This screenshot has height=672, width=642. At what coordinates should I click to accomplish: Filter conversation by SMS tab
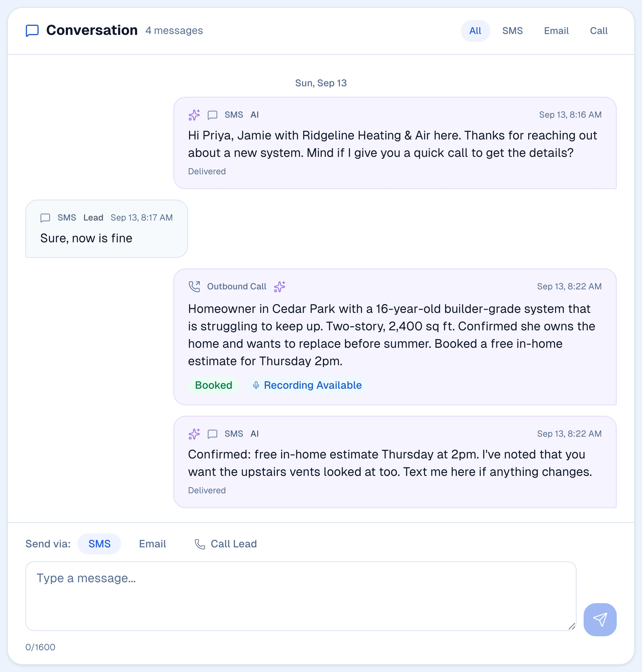tap(512, 31)
